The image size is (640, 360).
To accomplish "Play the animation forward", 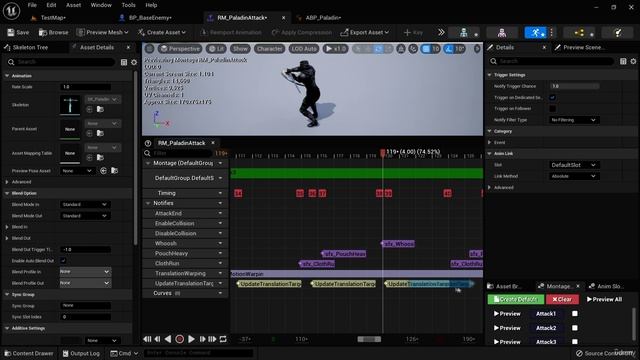I will click(x=191, y=339).
